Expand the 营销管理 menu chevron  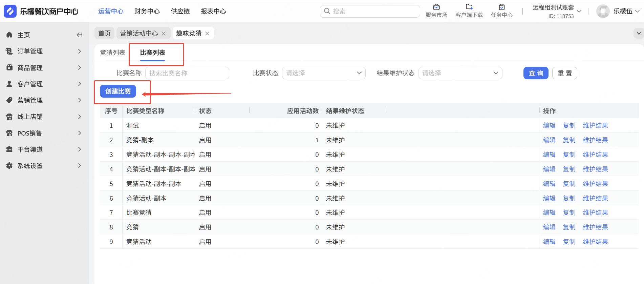click(x=80, y=100)
